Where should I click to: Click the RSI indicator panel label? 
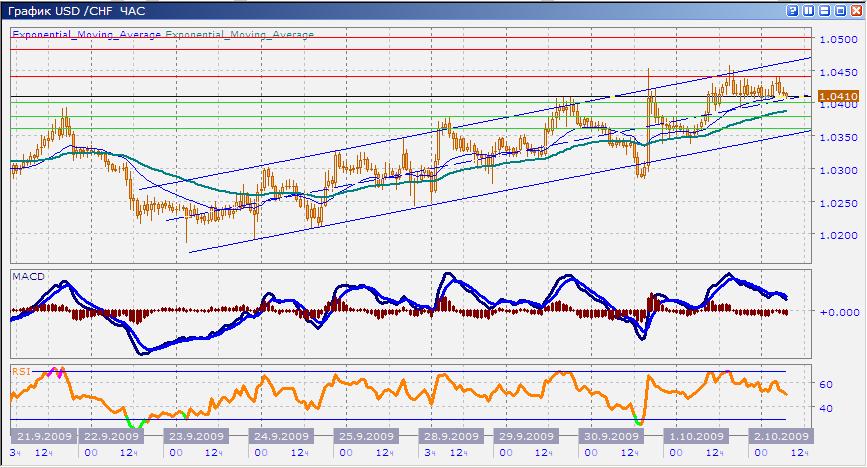tap(22, 371)
